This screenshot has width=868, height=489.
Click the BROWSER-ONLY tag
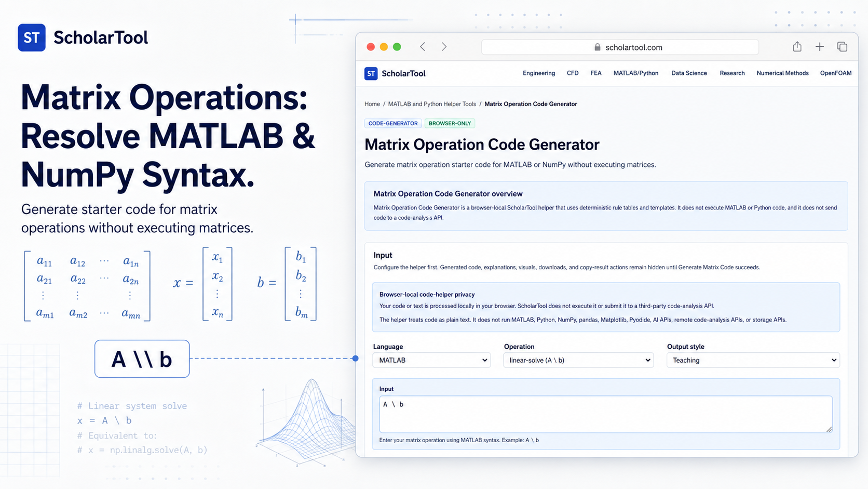pos(450,124)
